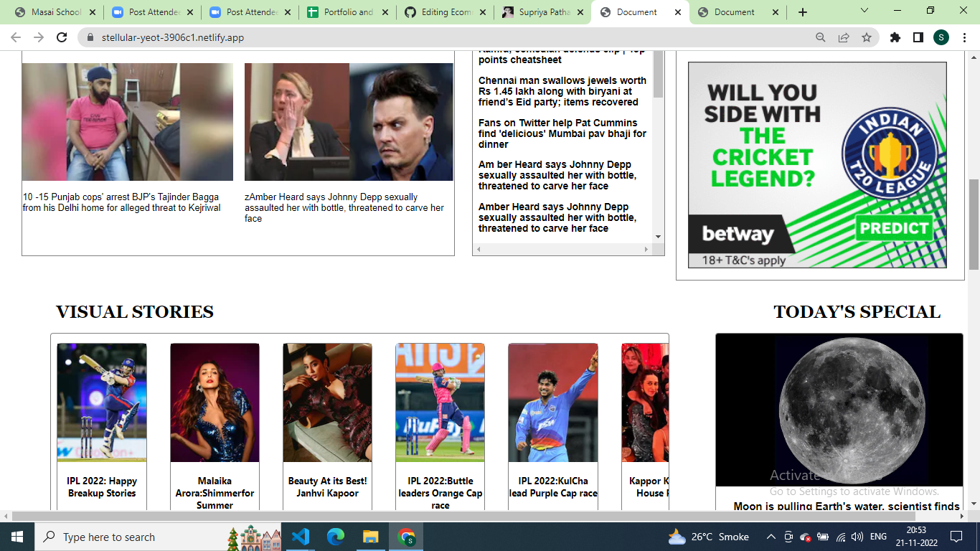Open the share icon next to address bar
The width and height of the screenshot is (980, 551).
[x=845, y=38]
